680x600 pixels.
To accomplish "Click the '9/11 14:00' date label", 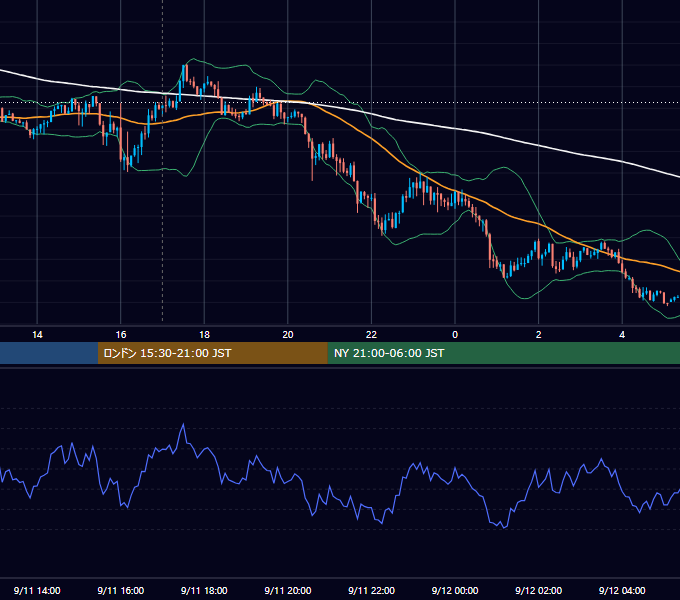I will coord(37,590).
